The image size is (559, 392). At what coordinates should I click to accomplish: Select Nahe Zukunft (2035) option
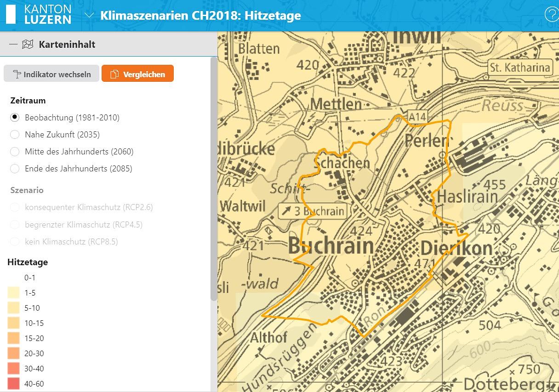15,135
